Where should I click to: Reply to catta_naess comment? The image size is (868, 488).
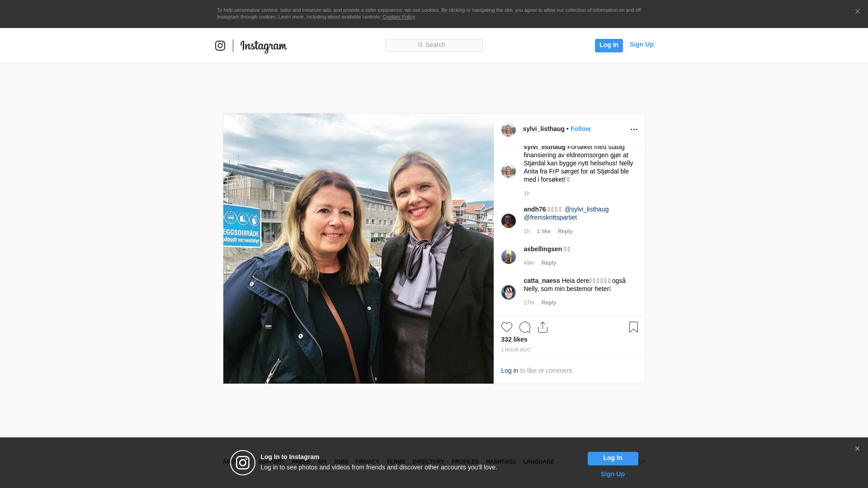pyautogui.click(x=548, y=303)
